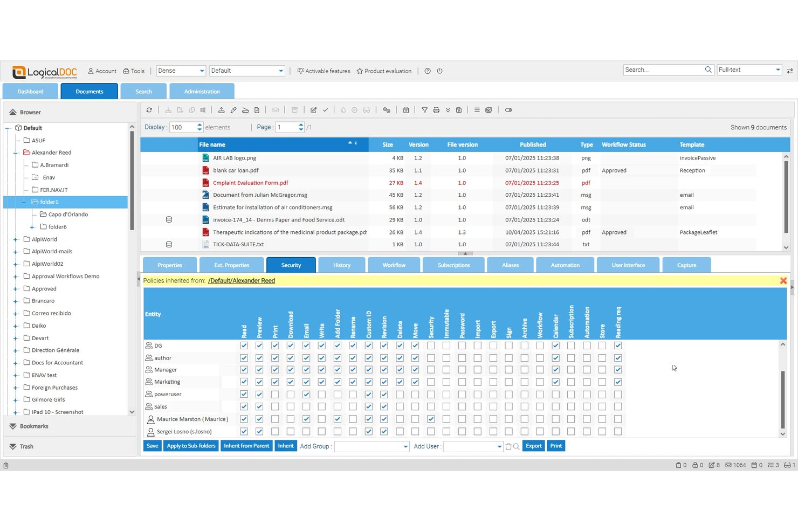Uncheck Delete permission for Manager
798x532 pixels.
click(400, 370)
